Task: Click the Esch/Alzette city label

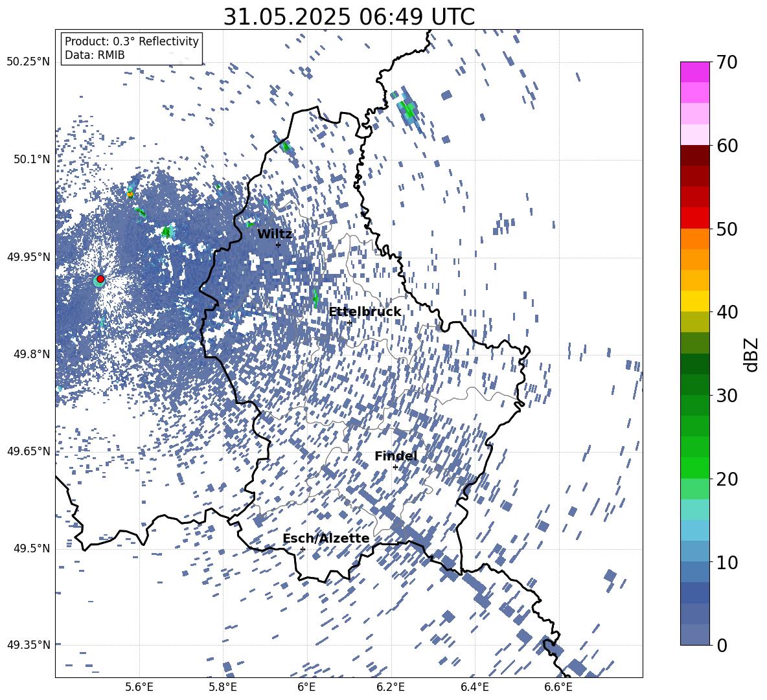Action: 326,538
